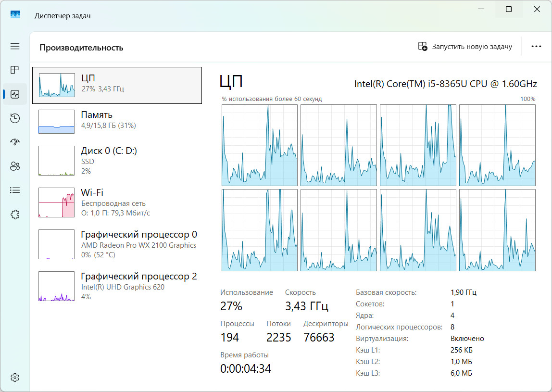552x392 pixels.
Task: Open the App history page icon
Action: point(15,118)
